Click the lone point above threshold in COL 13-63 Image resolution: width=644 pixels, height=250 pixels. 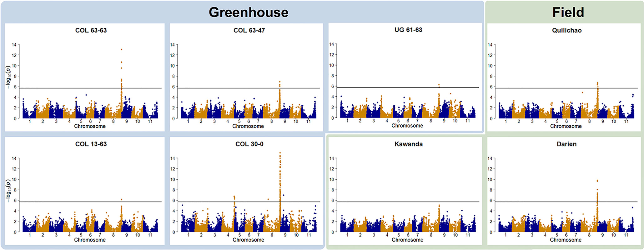pyautogui.click(x=121, y=199)
